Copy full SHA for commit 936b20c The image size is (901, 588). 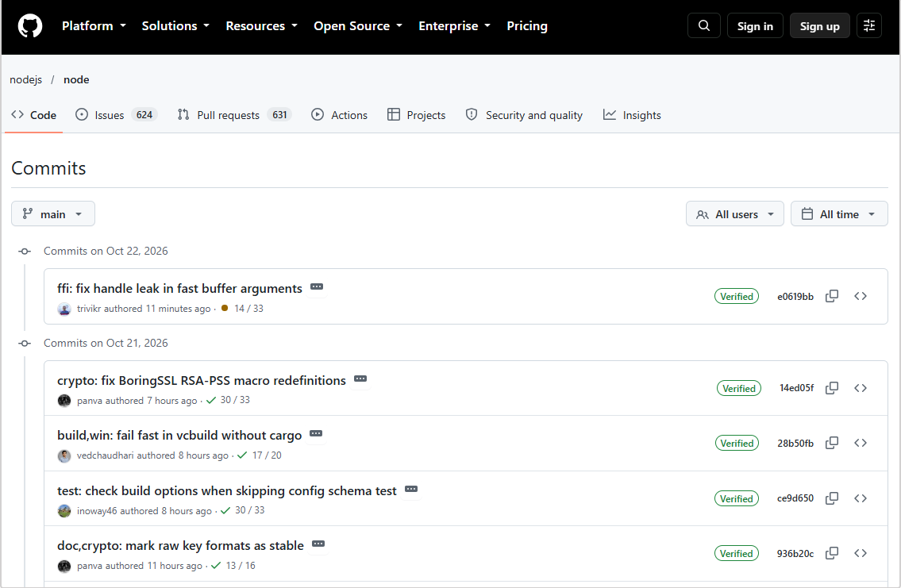coord(831,554)
